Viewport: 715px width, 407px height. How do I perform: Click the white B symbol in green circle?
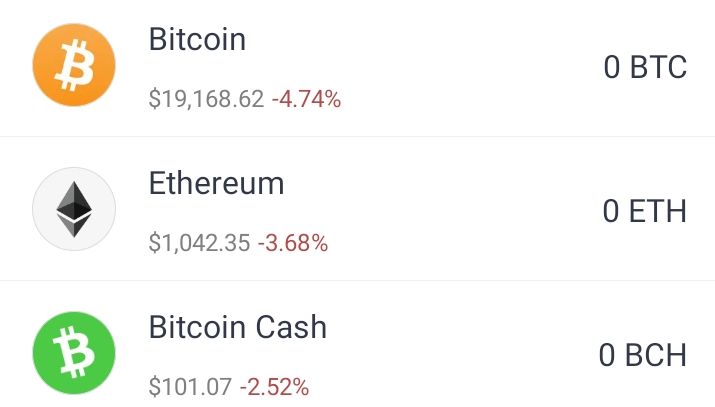pyautogui.click(x=74, y=352)
